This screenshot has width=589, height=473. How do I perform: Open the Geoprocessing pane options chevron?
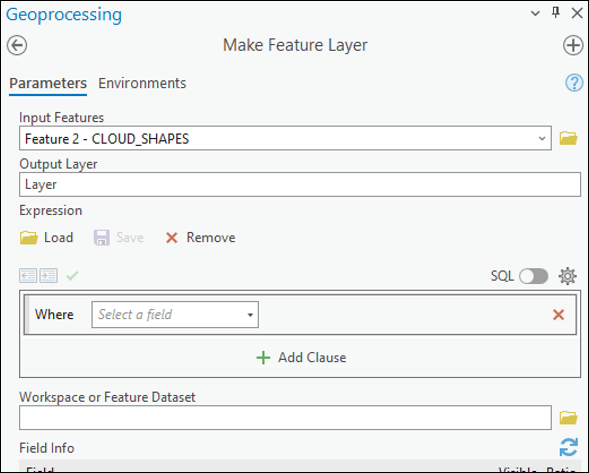point(535,14)
